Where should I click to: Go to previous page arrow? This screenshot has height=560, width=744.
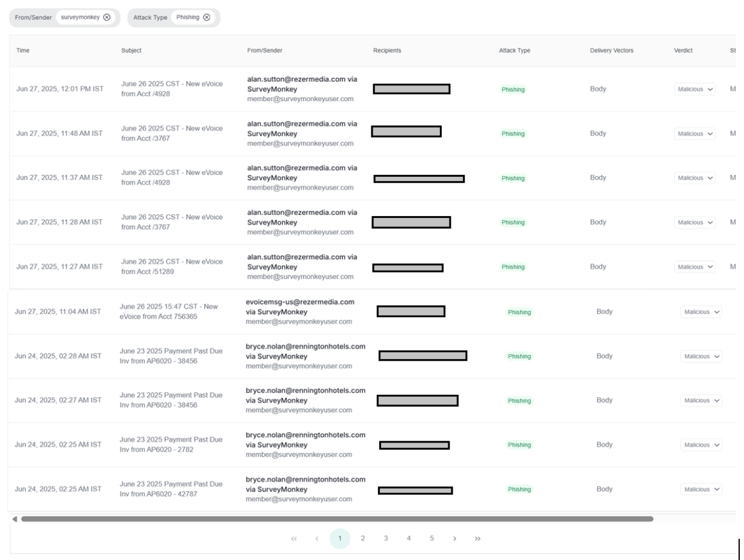coord(316,539)
